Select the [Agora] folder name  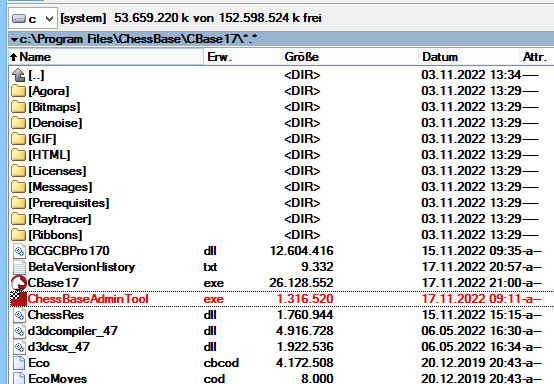pyautogui.click(x=49, y=91)
